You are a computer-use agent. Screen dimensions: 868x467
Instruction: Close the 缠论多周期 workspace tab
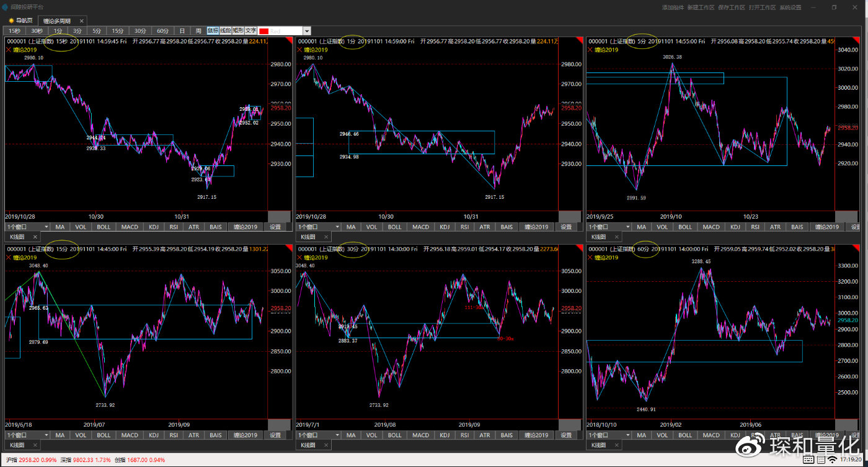pyautogui.click(x=81, y=20)
